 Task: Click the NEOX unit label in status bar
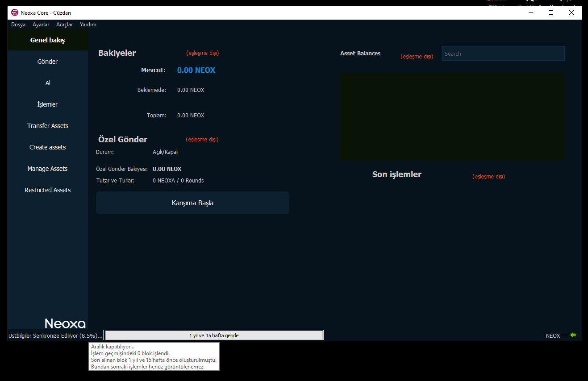[x=553, y=335]
